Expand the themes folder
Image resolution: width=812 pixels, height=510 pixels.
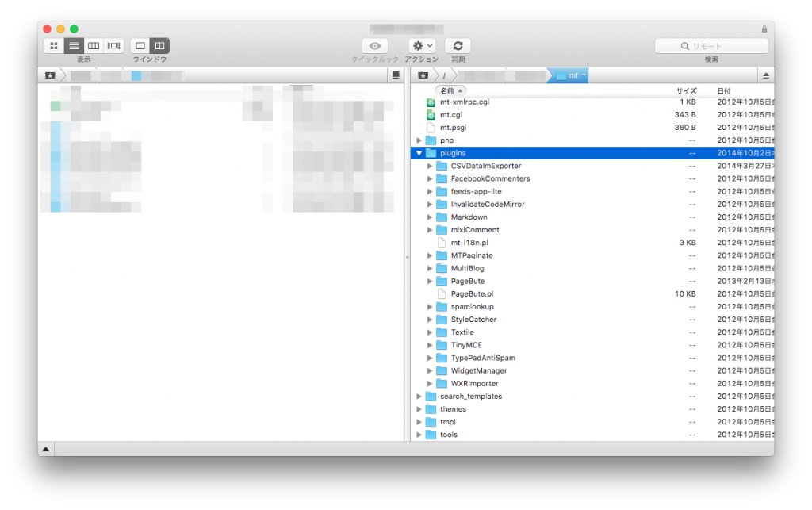coord(419,409)
